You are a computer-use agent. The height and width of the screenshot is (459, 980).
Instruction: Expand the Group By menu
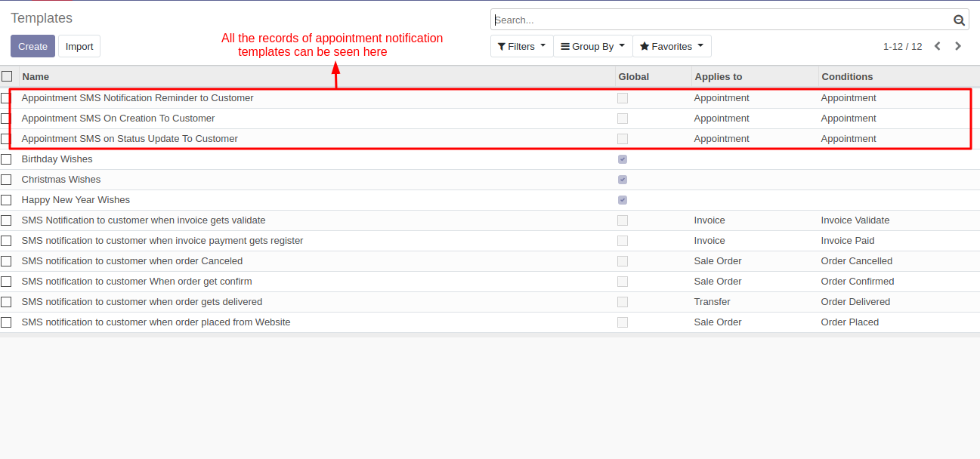pyautogui.click(x=592, y=47)
